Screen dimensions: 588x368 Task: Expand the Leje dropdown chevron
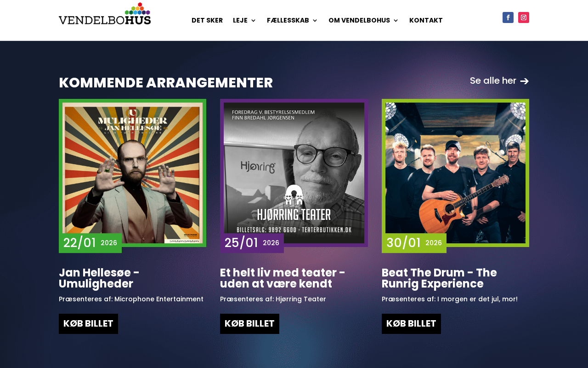coord(253,21)
